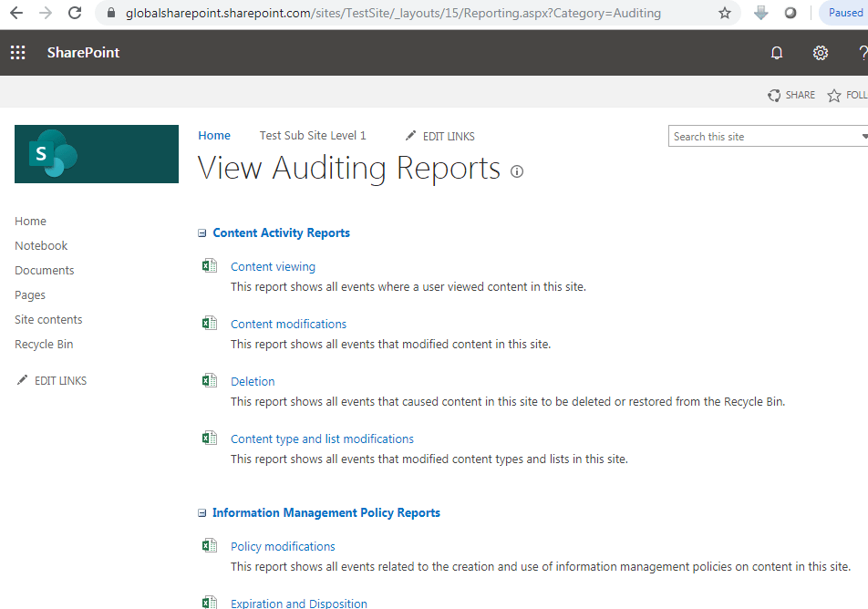Click the round gray extension icon
This screenshot has height=609, width=868.
790,13
